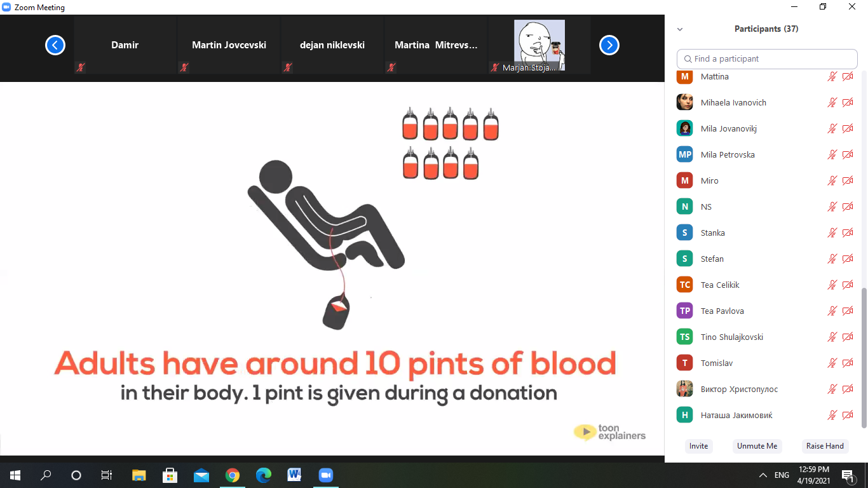Toggle Raise Hand in participants panel

click(x=825, y=446)
